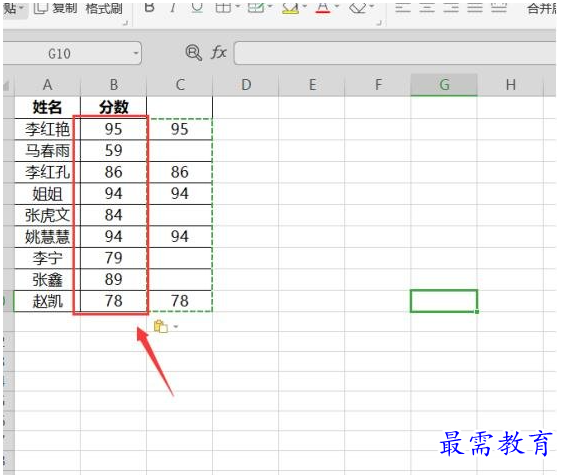
Task: Toggle italic formatting
Action: [x=173, y=7]
